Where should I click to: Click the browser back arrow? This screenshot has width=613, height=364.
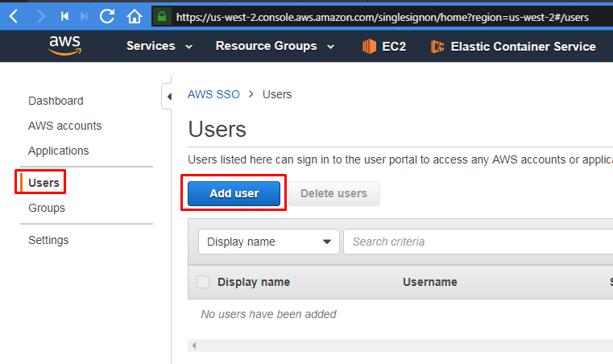pos(14,16)
